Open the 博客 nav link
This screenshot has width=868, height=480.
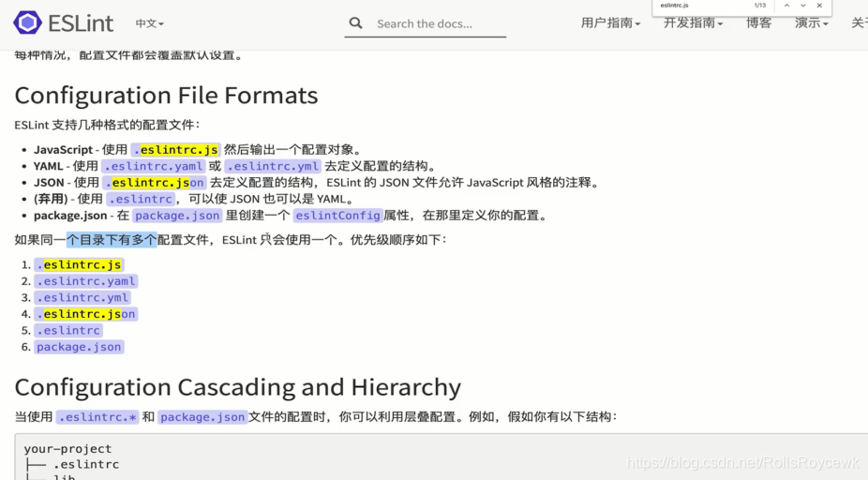coord(758,23)
